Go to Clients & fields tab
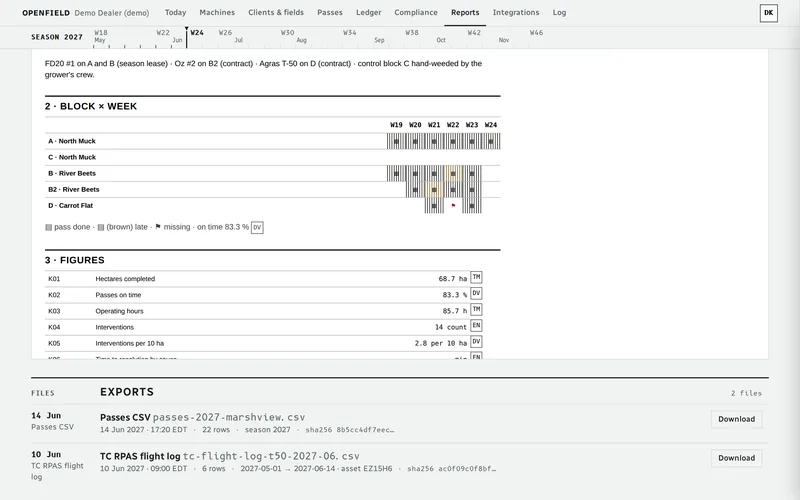 pyautogui.click(x=276, y=12)
